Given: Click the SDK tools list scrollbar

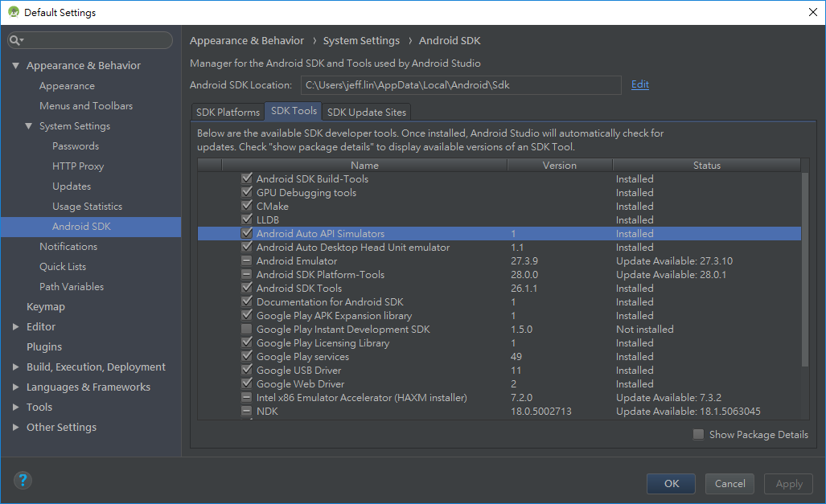Looking at the screenshot, I should [x=805, y=269].
